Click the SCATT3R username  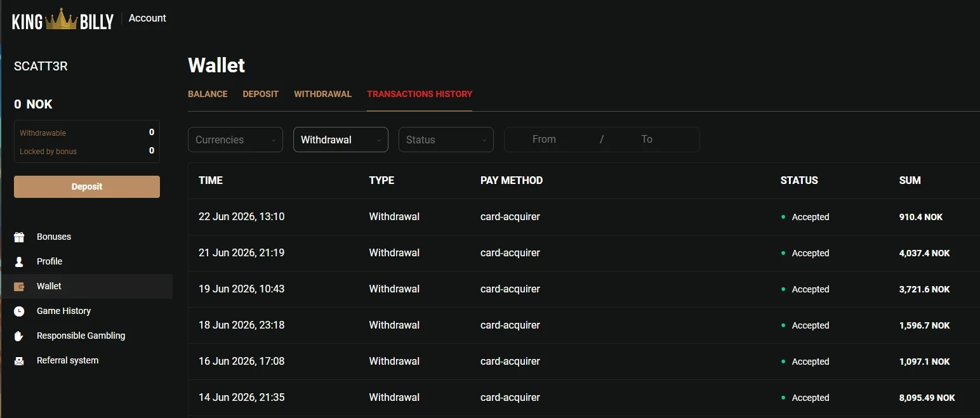click(41, 66)
